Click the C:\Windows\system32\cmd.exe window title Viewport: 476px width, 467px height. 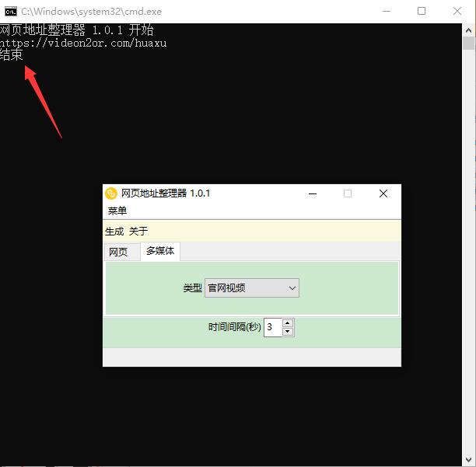[x=91, y=12]
